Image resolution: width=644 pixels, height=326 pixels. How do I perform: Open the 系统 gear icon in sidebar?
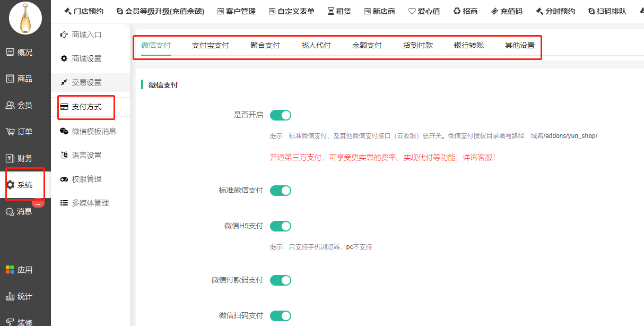click(x=10, y=185)
